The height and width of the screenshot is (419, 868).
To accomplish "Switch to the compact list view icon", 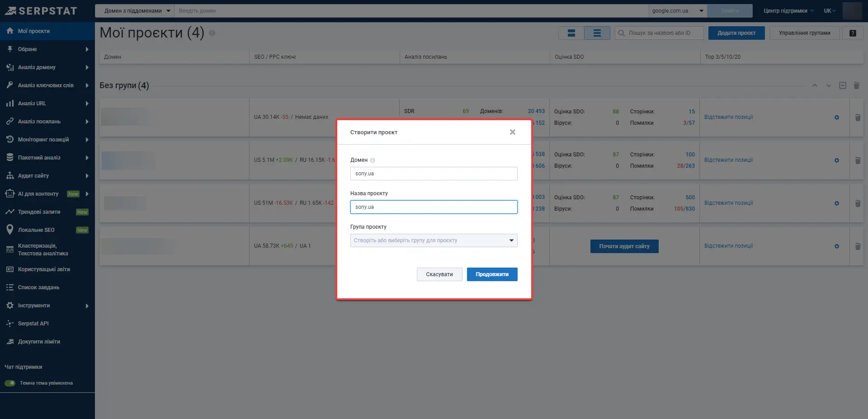I will (x=597, y=33).
